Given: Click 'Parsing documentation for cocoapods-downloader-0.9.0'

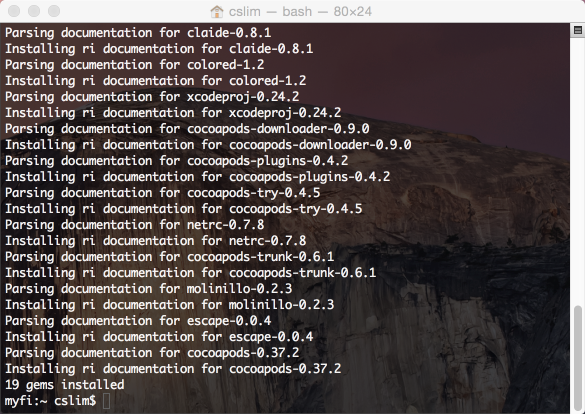Looking at the screenshot, I should 187,129.
